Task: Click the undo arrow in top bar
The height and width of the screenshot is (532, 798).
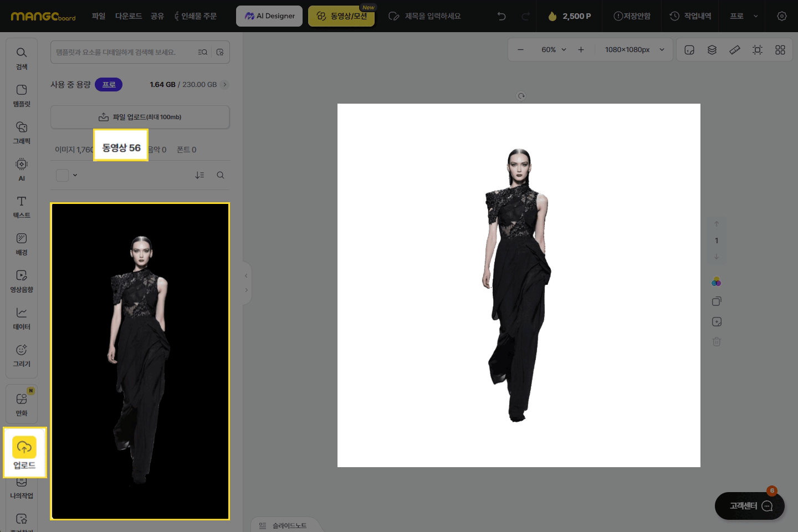Action: (502, 16)
